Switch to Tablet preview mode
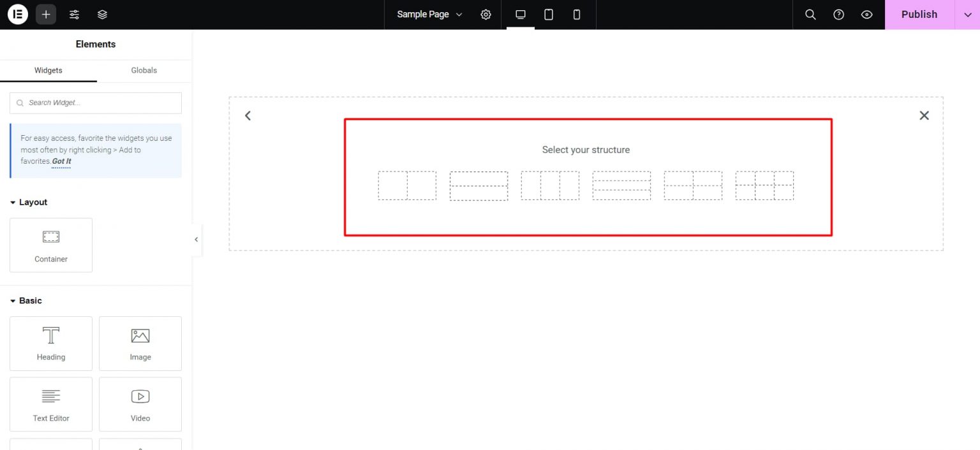 click(x=548, y=14)
